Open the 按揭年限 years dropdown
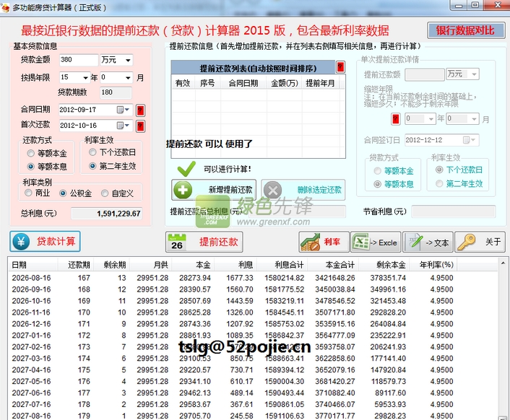Screen dimensions: 510x420 [x=85, y=78]
